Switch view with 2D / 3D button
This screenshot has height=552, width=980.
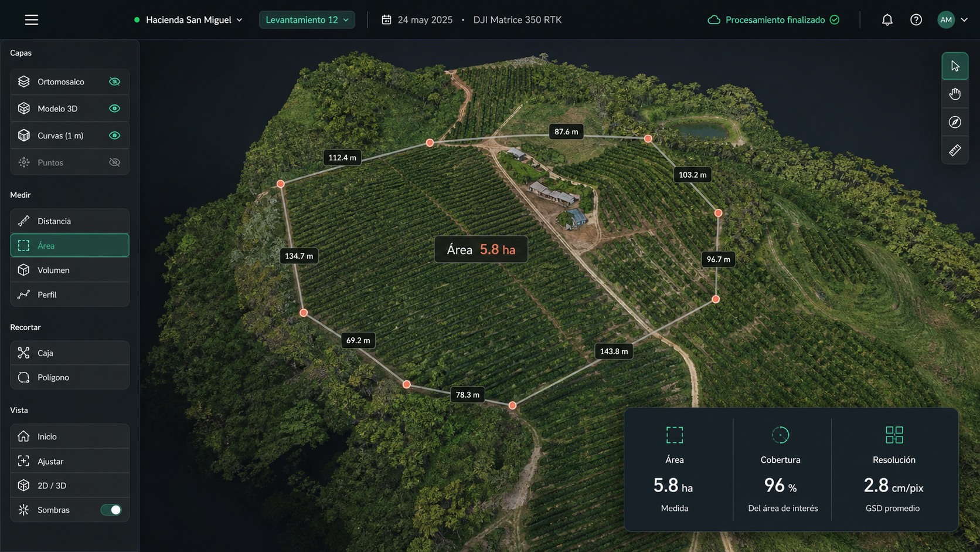point(70,486)
